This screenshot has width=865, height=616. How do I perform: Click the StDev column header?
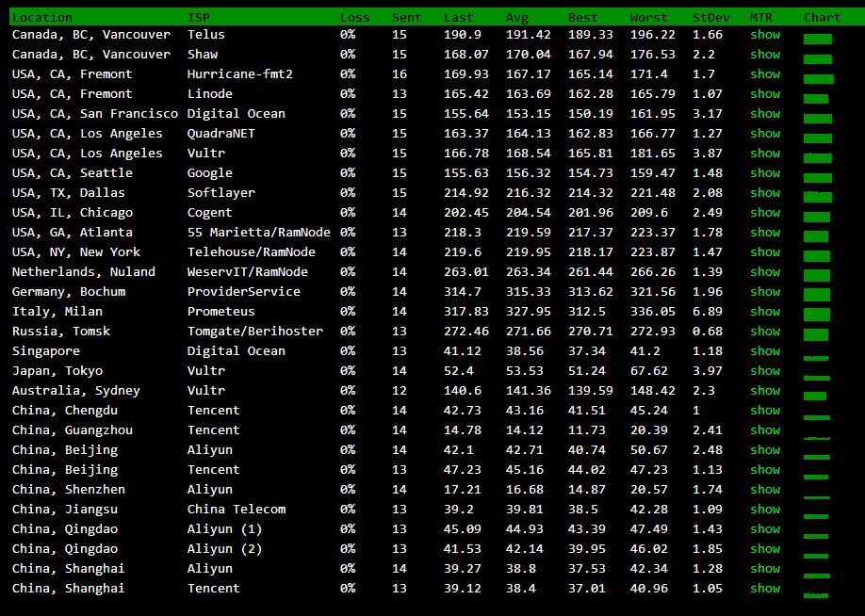tap(710, 17)
